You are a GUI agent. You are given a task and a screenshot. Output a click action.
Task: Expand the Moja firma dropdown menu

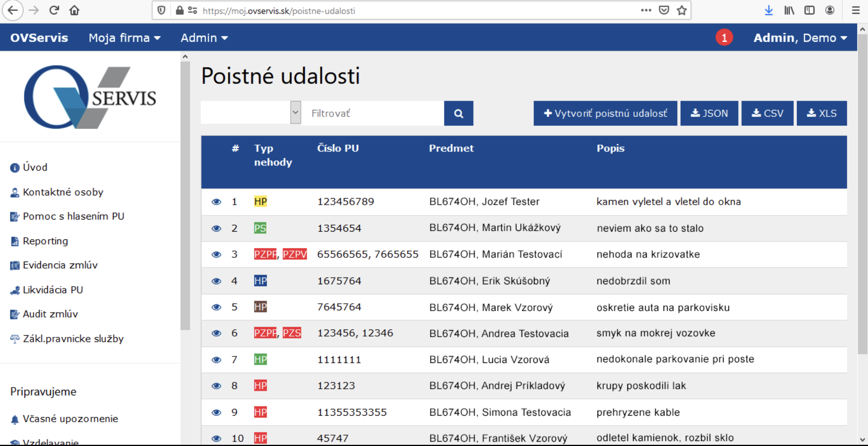tap(125, 38)
